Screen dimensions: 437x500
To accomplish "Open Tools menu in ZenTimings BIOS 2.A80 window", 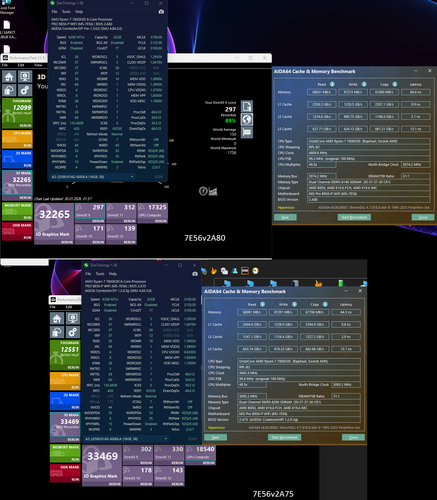I will pyautogui.click(x=66, y=12).
